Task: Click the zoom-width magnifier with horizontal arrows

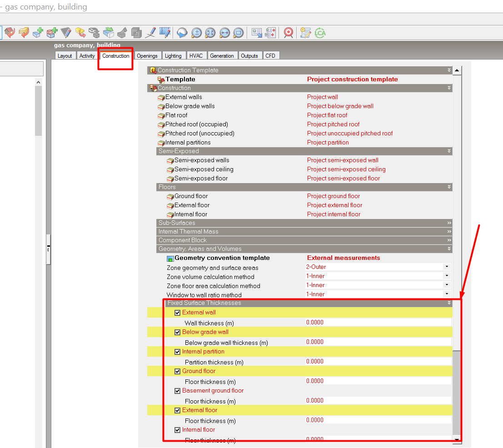Action: [x=224, y=33]
